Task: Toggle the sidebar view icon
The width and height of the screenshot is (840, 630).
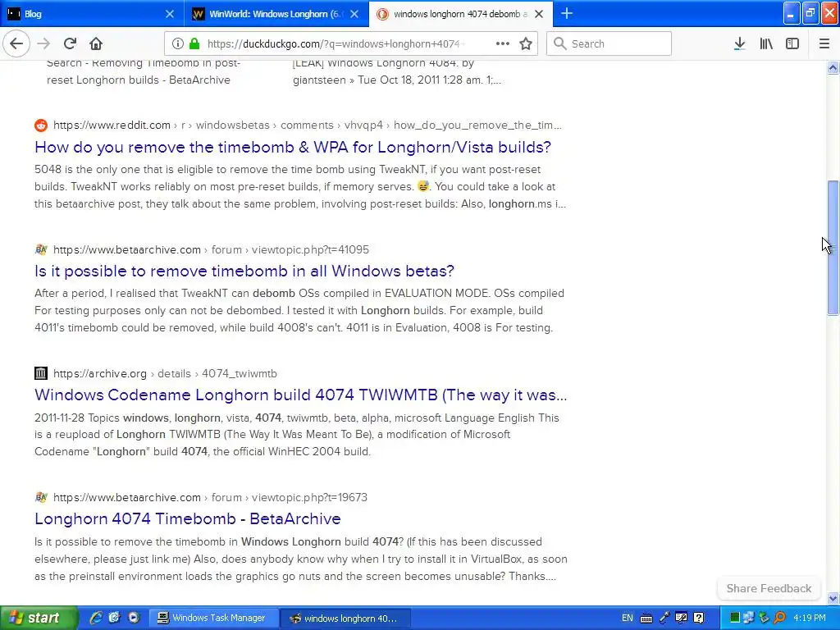Action: click(x=792, y=43)
